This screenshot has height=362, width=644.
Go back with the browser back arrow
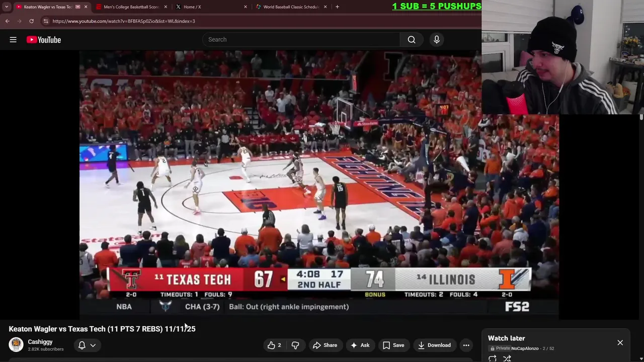click(x=7, y=21)
